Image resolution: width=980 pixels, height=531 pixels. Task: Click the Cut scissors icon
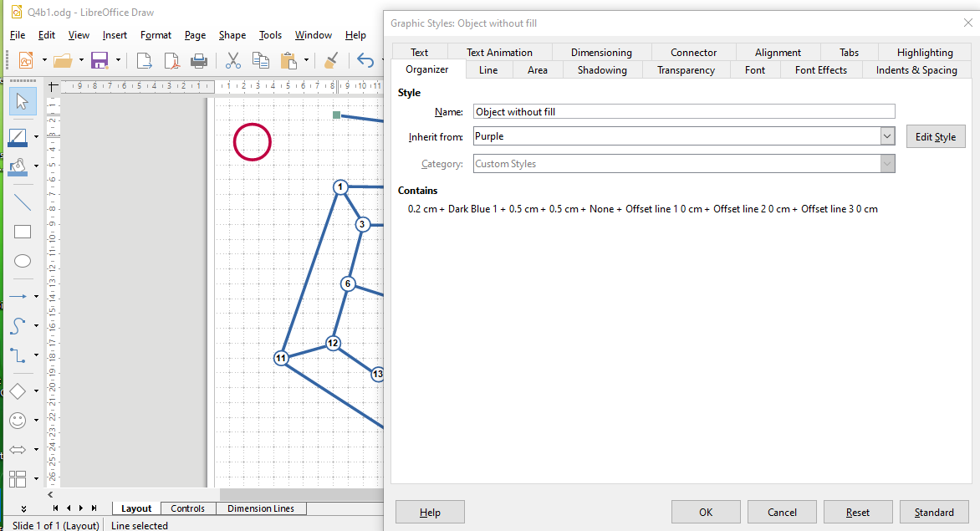coord(233,60)
